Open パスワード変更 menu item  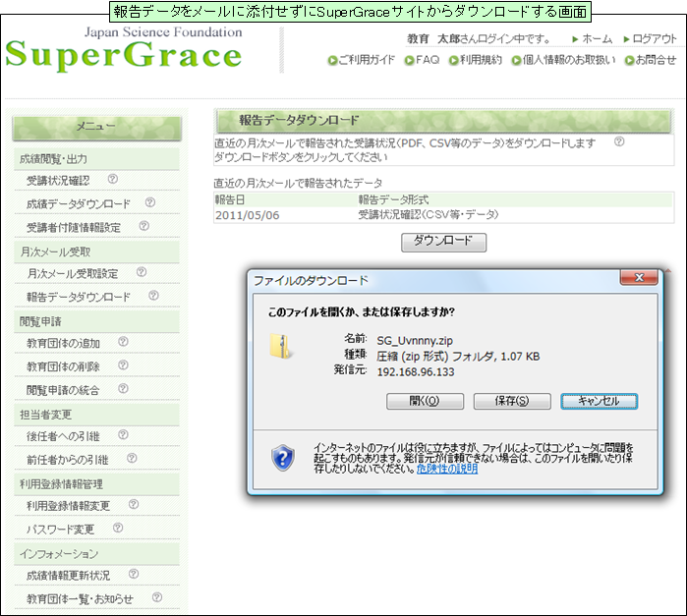[61, 530]
